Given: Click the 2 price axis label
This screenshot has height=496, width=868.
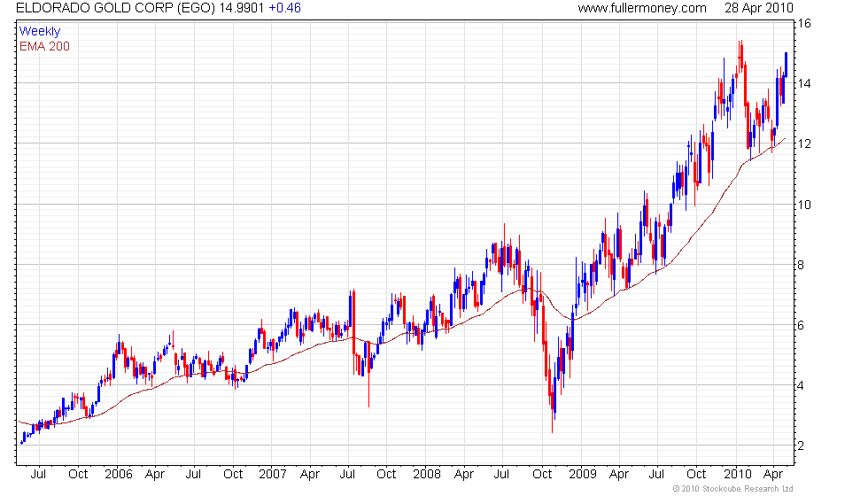Looking at the screenshot, I should [801, 446].
